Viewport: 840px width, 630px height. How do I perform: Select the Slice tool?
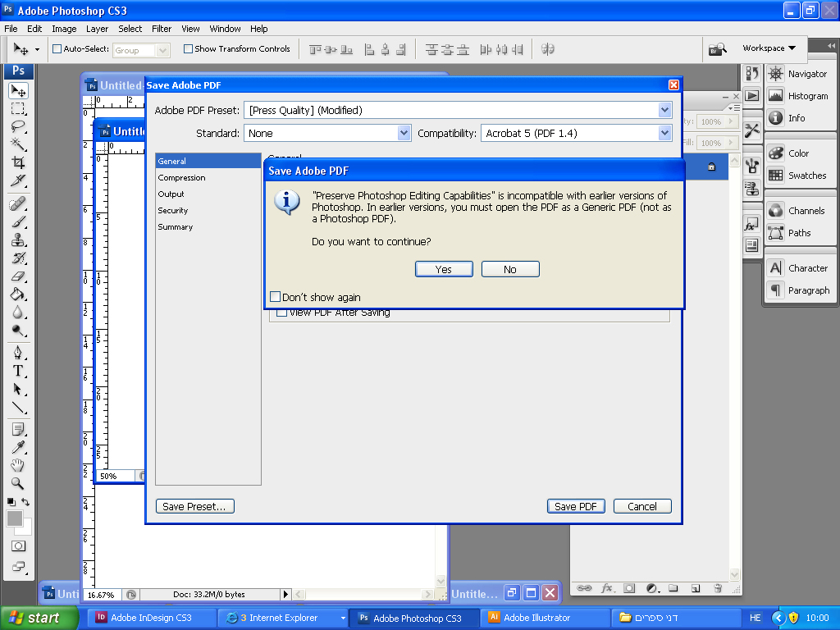(x=18, y=180)
